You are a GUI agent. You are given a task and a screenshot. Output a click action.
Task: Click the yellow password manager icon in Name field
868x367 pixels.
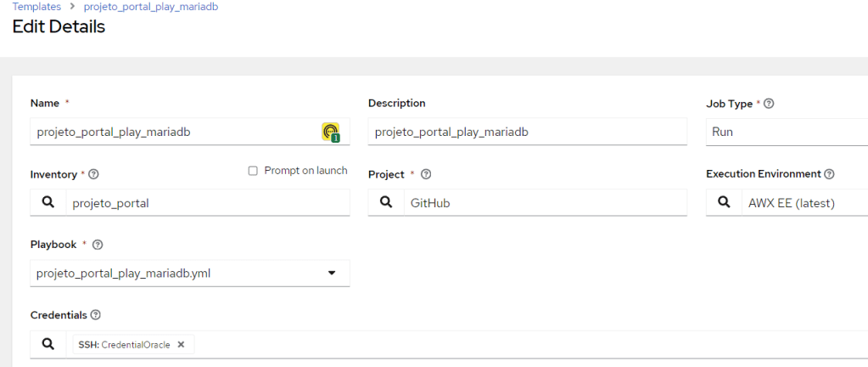(x=330, y=132)
